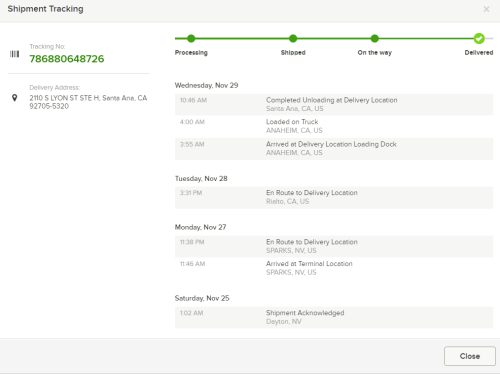Click the Santa Ana, CA, US location
The image size is (500, 374).
click(295, 109)
